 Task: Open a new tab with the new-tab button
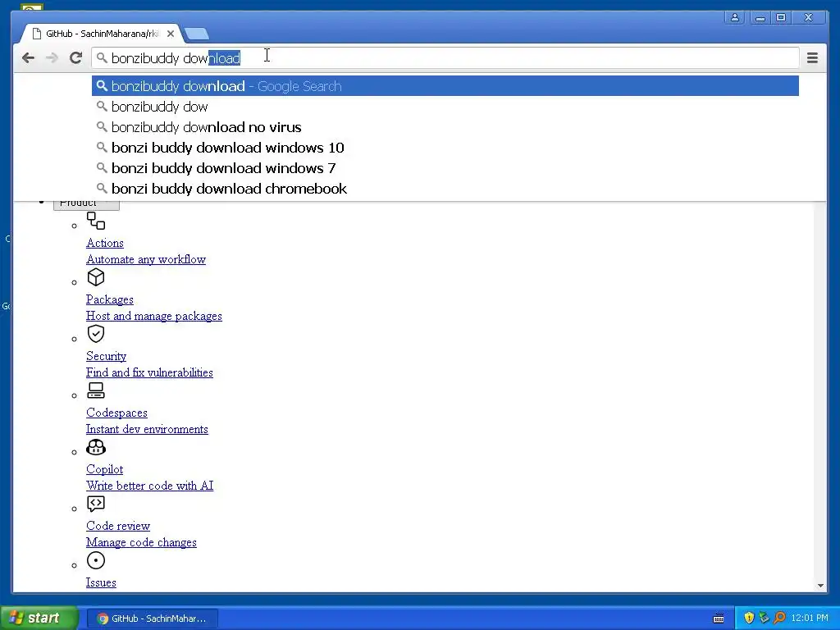click(197, 34)
